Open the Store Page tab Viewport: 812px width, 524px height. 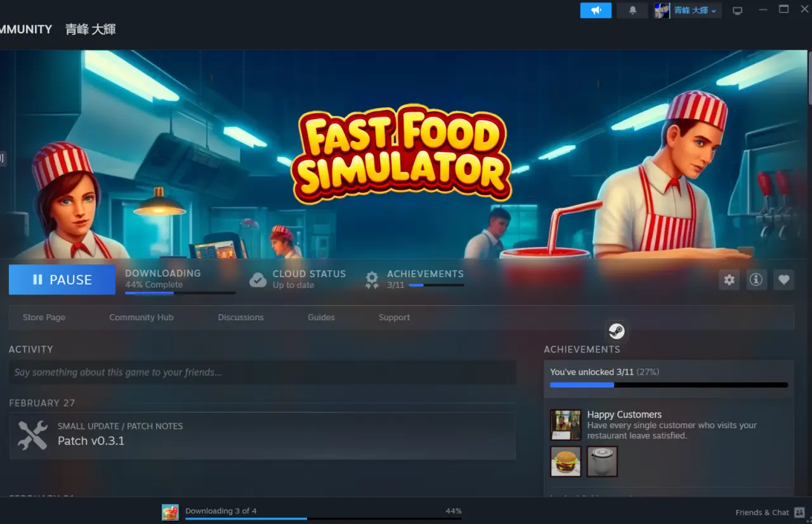(x=44, y=317)
